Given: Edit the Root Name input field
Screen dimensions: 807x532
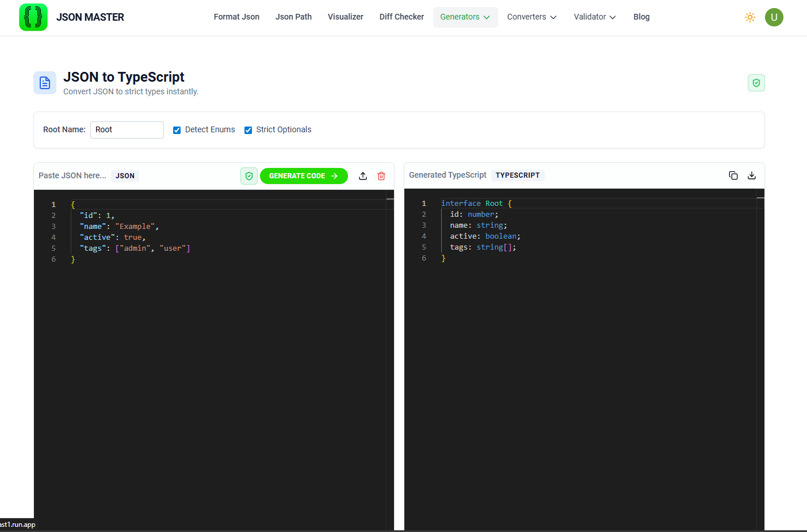Looking at the screenshot, I should pyautogui.click(x=127, y=129).
